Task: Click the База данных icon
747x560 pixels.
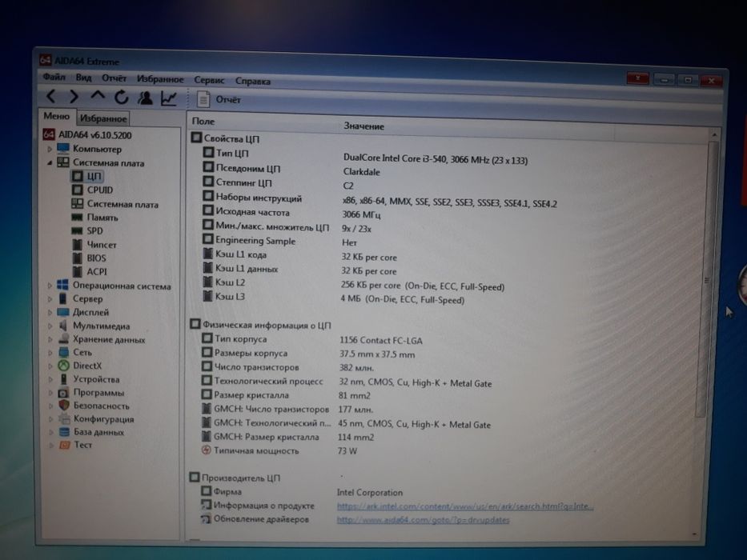Action: pyautogui.click(x=64, y=432)
